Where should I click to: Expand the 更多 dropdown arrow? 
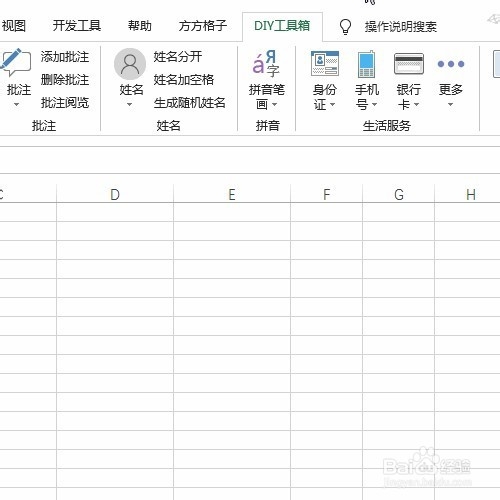click(x=450, y=105)
